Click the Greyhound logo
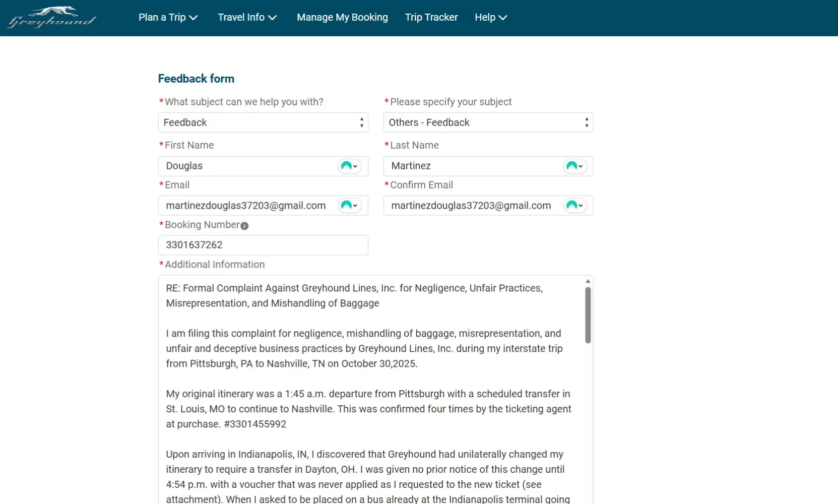The height and width of the screenshot is (504, 838). tap(52, 18)
